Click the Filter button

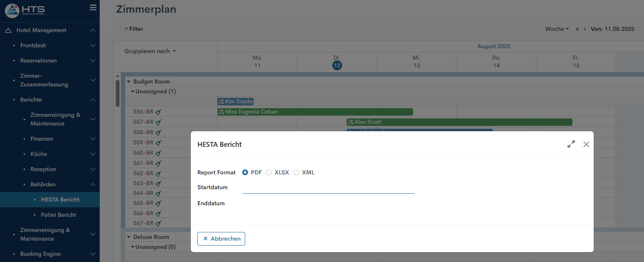[x=133, y=29]
